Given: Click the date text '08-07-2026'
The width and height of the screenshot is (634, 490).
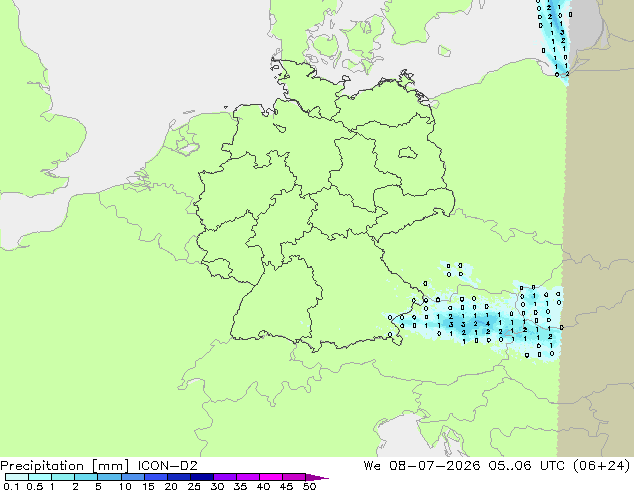Looking at the screenshot, I should (x=435, y=466).
